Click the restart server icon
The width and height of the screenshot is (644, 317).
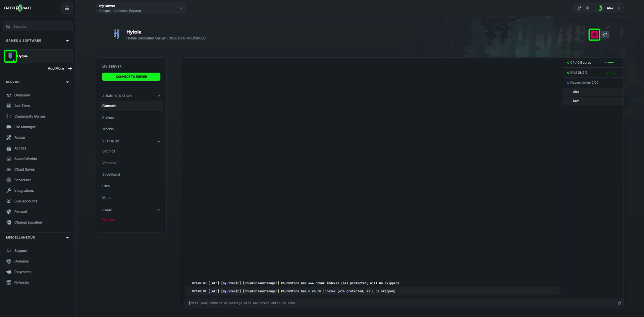[605, 35]
